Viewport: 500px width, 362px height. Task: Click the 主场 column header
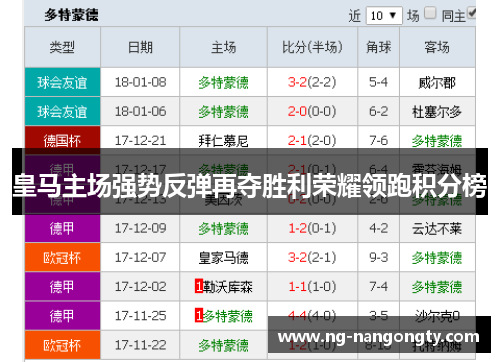223,47
